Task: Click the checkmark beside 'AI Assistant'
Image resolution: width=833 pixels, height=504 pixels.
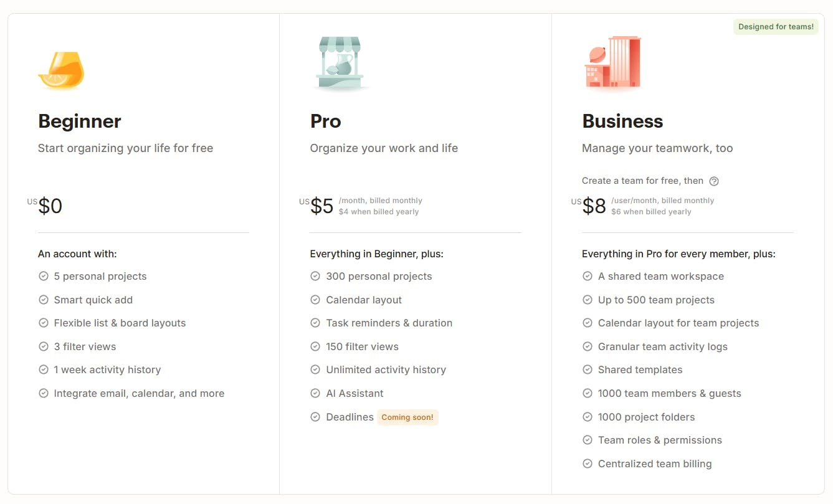Action: point(315,393)
